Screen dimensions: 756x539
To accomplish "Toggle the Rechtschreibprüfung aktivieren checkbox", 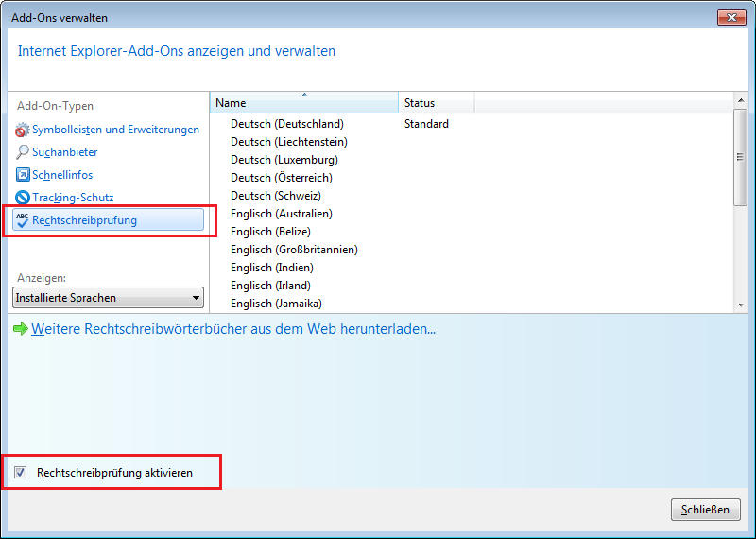I will (20, 473).
